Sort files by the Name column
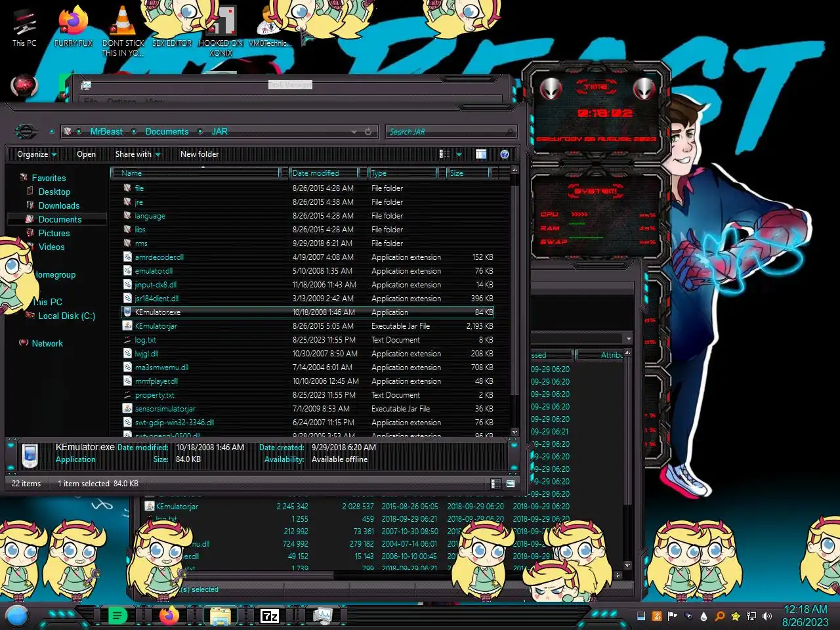Image resolution: width=840 pixels, height=630 pixels. click(195, 173)
